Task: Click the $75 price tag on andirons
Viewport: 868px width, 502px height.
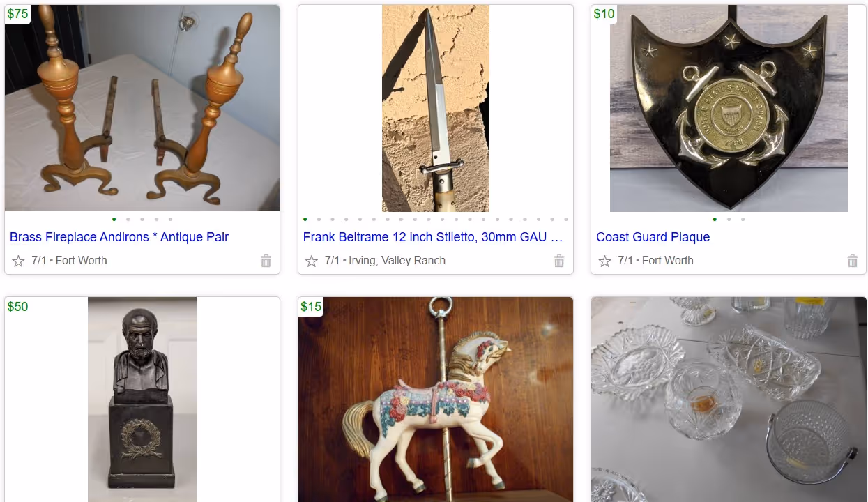Action: [x=17, y=14]
